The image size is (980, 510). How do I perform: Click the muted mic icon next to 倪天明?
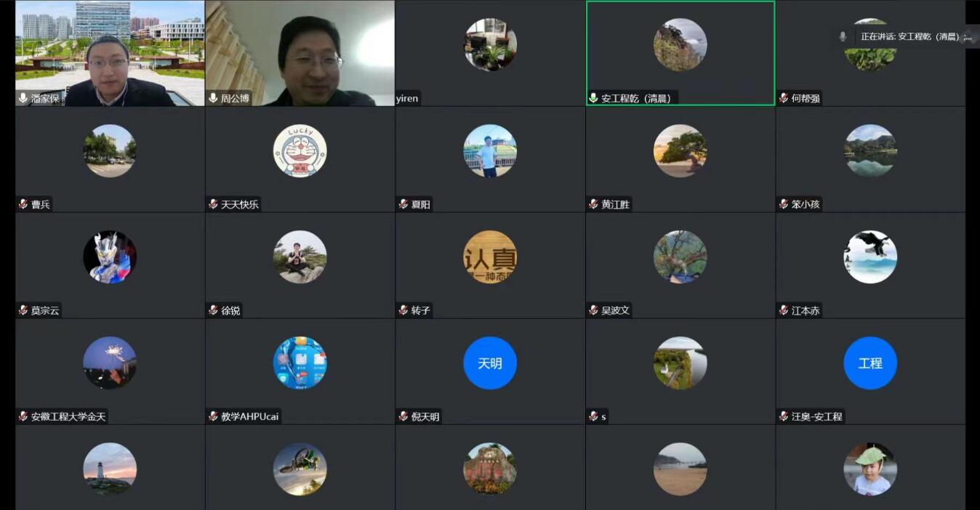(x=403, y=416)
